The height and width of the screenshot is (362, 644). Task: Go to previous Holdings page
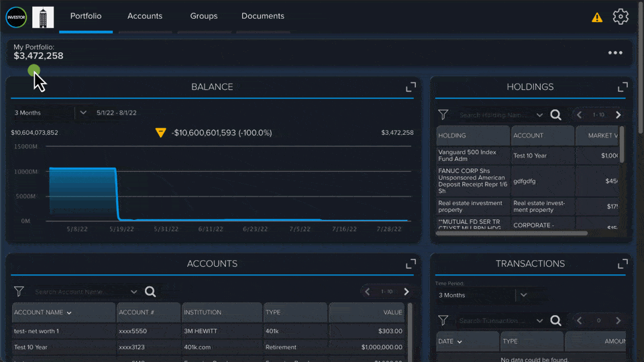[x=579, y=115]
